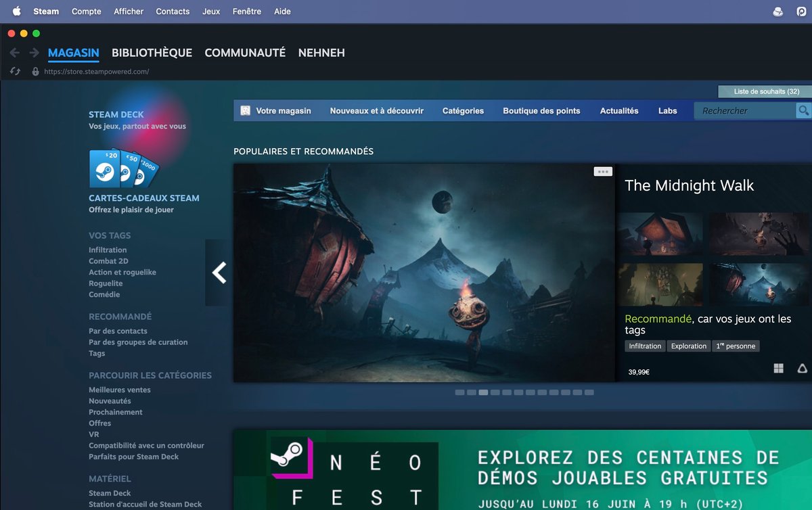812x510 pixels.
Task: Open the VR category link
Action: click(x=94, y=435)
